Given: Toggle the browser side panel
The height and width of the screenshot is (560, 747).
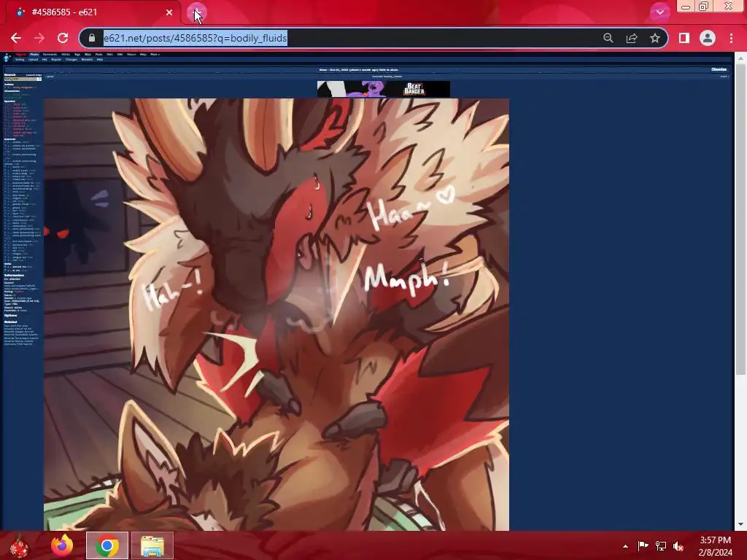Looking at the screenshot, I should click(x=684, y=38).
